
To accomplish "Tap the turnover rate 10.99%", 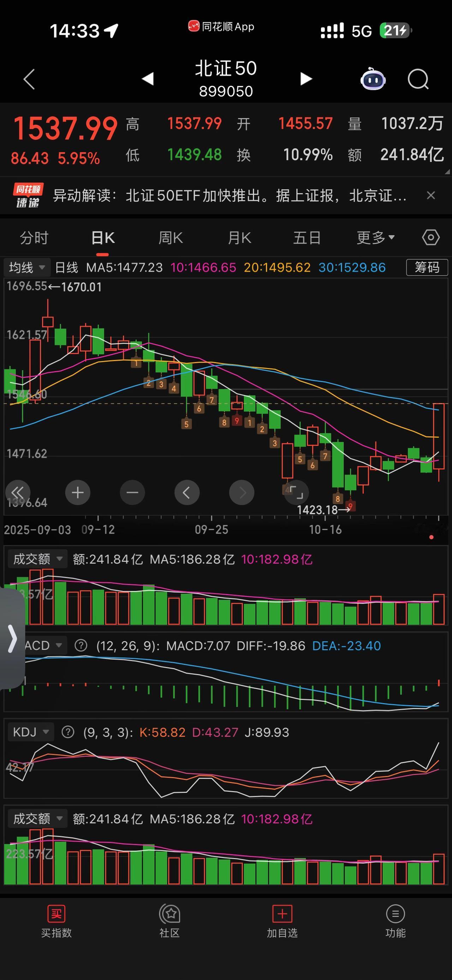I will point(308,155).
